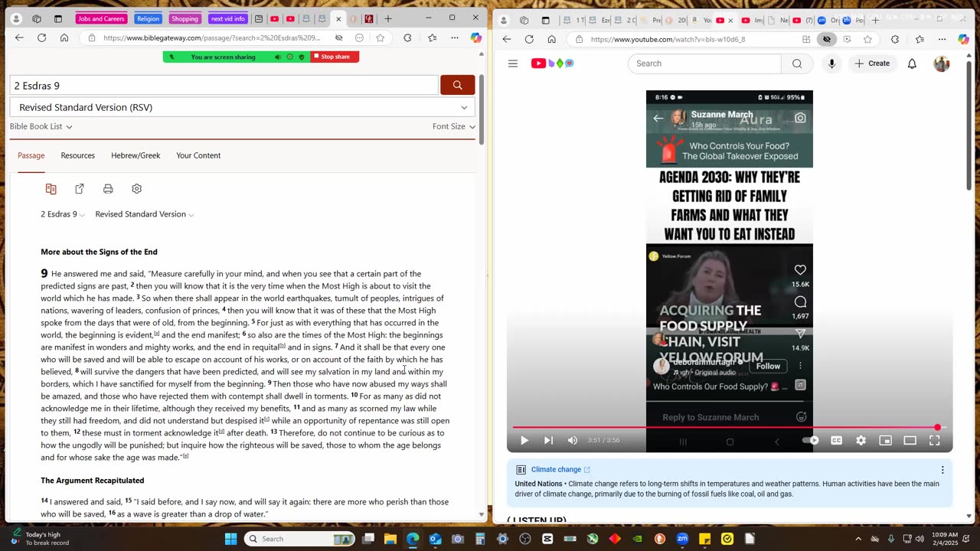Viewport: 980px width, 551px height.
Task: Open the next vid info tab group
Action: coord(228,18)
